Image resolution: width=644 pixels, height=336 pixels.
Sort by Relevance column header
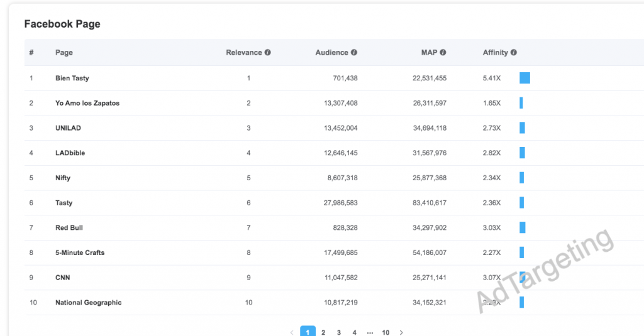click(244, 53)
